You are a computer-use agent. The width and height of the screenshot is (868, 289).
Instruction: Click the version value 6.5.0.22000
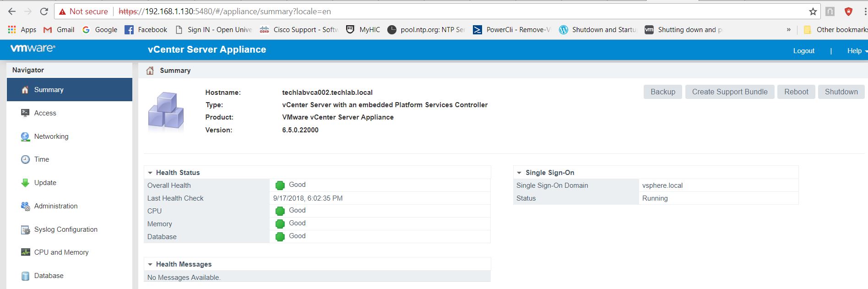[300, 130]
